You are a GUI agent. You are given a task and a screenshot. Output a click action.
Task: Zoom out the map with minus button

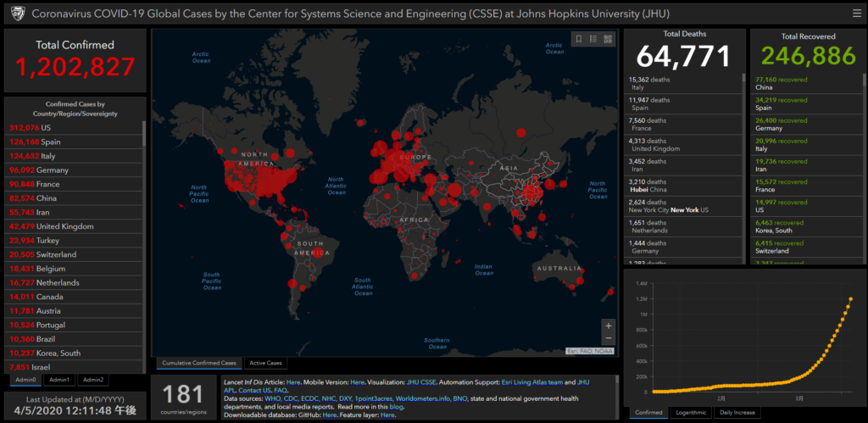point(608,339)
